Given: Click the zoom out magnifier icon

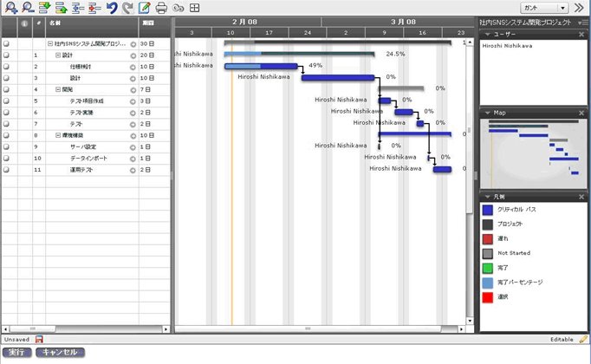Looking at the screenshot, I should click(28, 7).
